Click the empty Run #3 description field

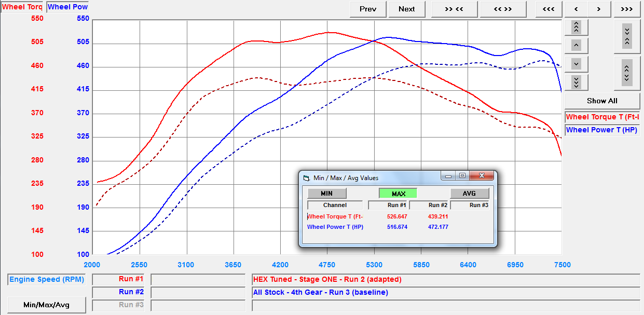click(x=446, y=305)
